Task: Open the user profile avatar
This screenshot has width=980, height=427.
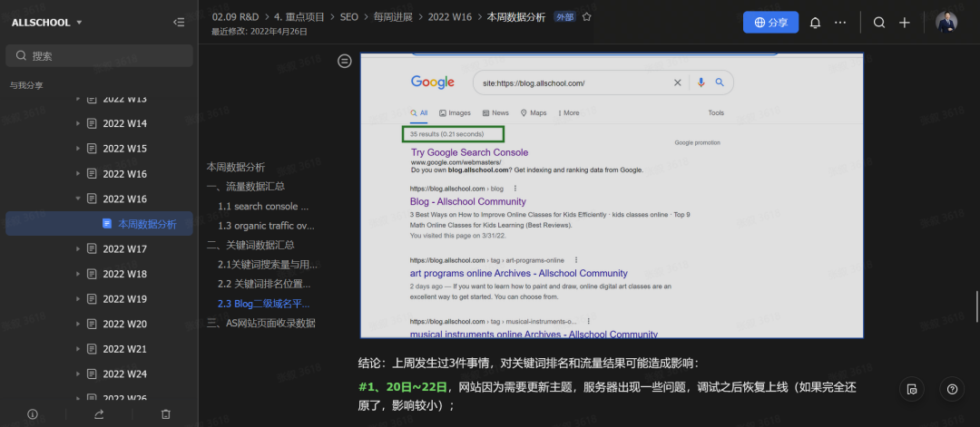Action: [946, 23]
